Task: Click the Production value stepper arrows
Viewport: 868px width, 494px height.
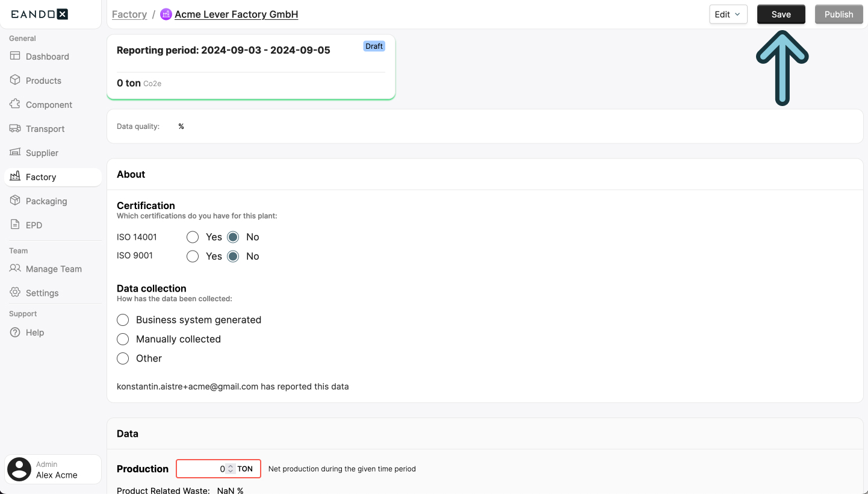Action: [x=230, y=469]
